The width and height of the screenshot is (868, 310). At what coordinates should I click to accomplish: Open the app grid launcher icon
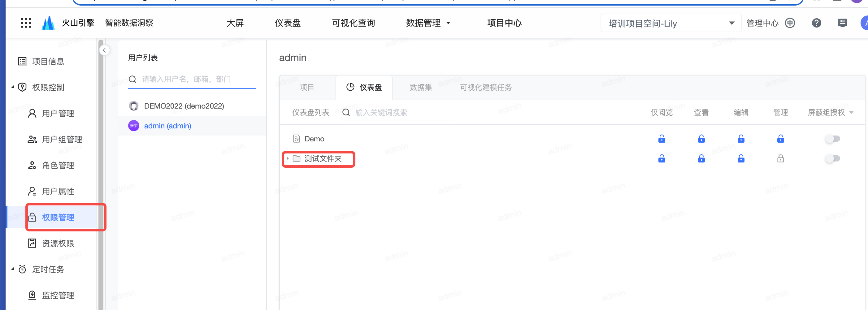tap(26, 23)
